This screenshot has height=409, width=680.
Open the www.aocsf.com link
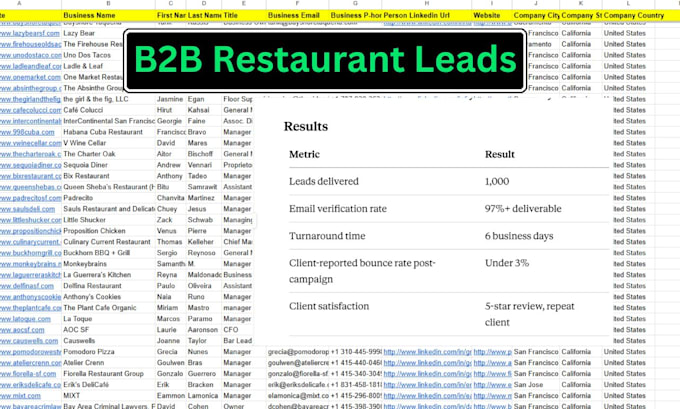pyautogui.click(x=22, y=330)
